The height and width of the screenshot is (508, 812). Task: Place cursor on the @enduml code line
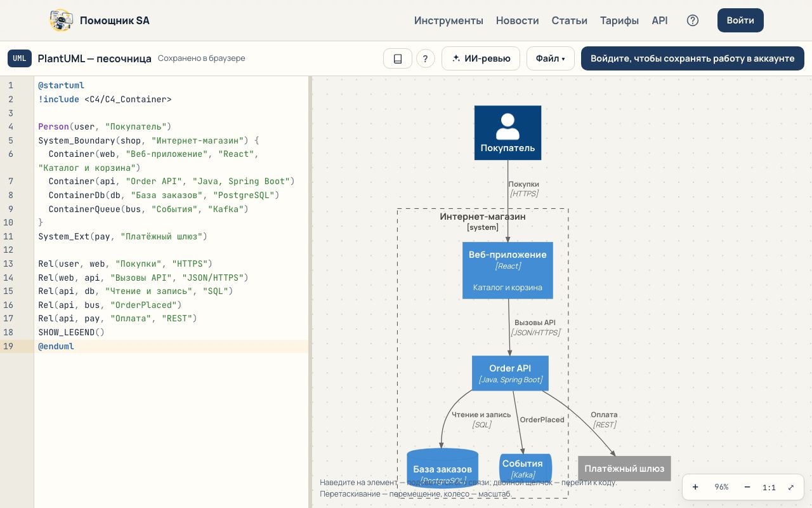[x=171, y=346]
